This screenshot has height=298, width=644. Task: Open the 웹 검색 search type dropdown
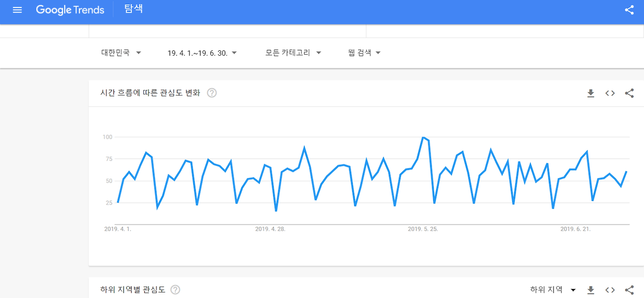coord(364,52)
